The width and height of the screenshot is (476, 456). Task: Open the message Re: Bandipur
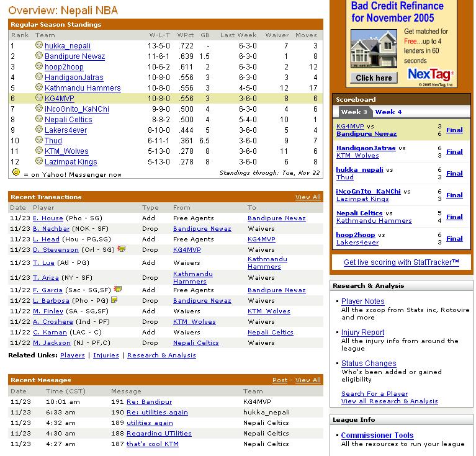(x=149, y=401)
